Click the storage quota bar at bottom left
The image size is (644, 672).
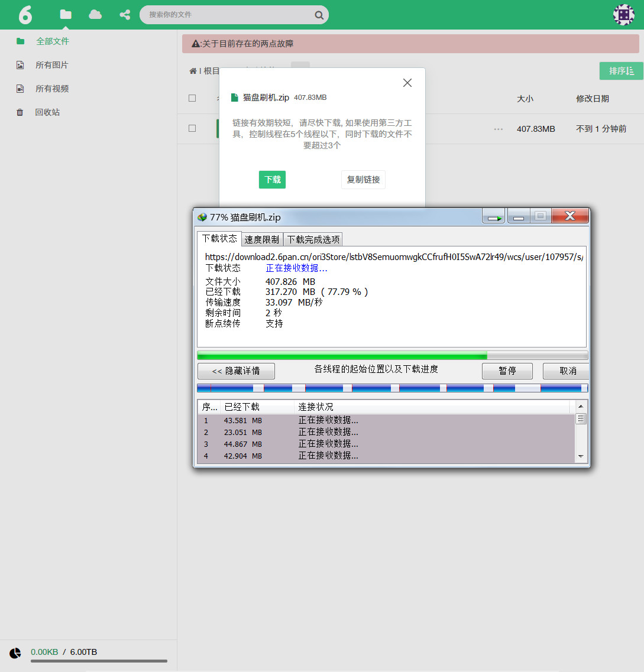point(99,661)
